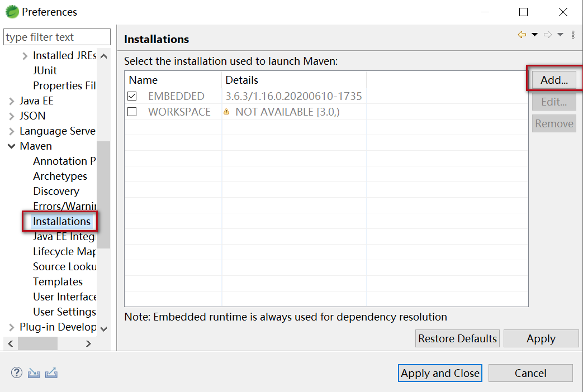
Task: Click the import preferences icon
Action: (34, 372)
